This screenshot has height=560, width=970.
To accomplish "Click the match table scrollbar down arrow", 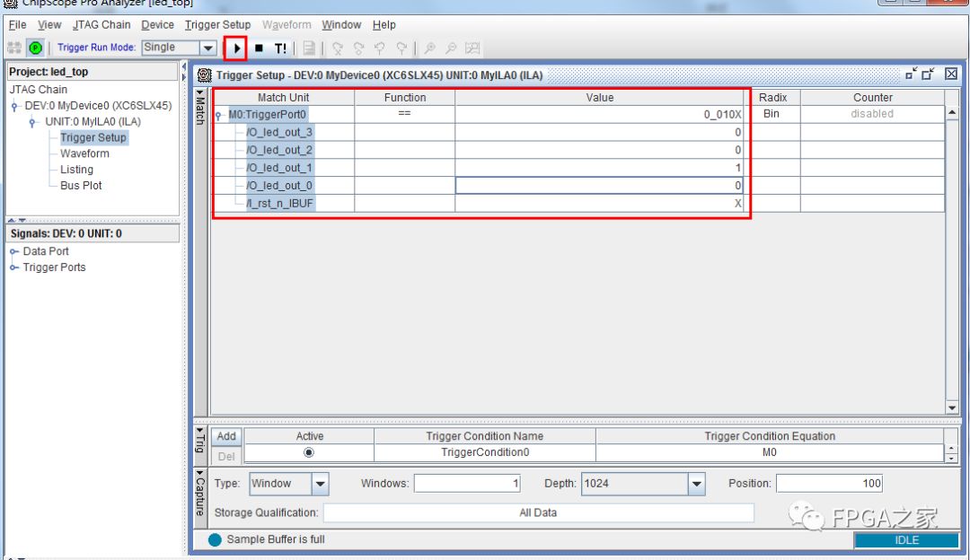I will (952, 408).
